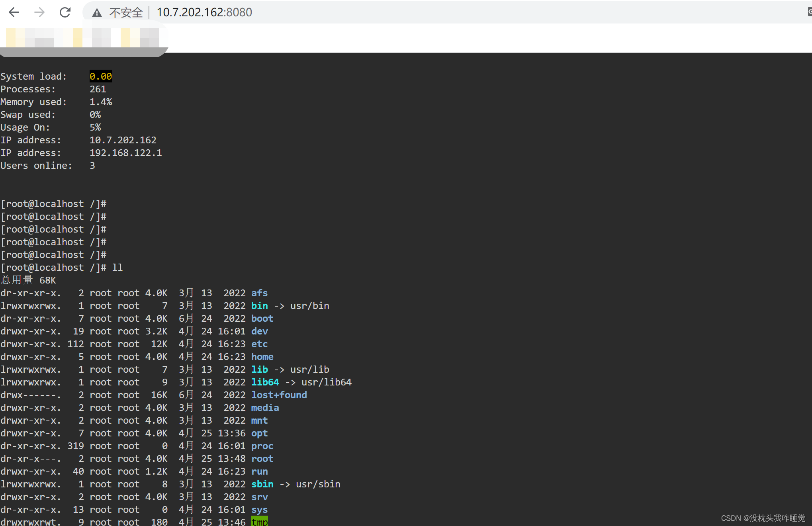
Task: Click the not-secure warning triangle icon
Action: click(x=97, y=13)
